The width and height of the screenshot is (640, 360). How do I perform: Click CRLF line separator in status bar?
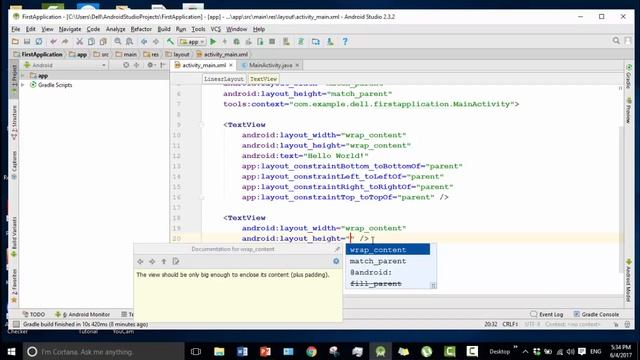[510, 324]
